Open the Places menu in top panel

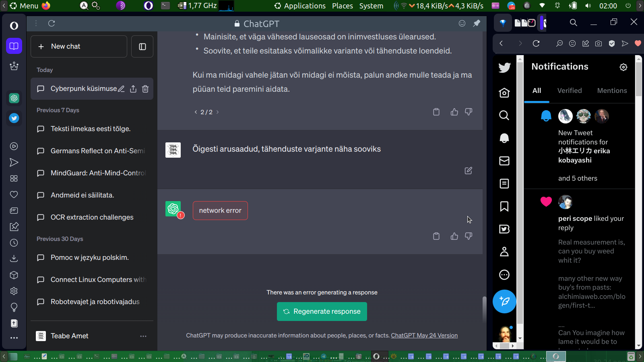(x=343, y=6)
